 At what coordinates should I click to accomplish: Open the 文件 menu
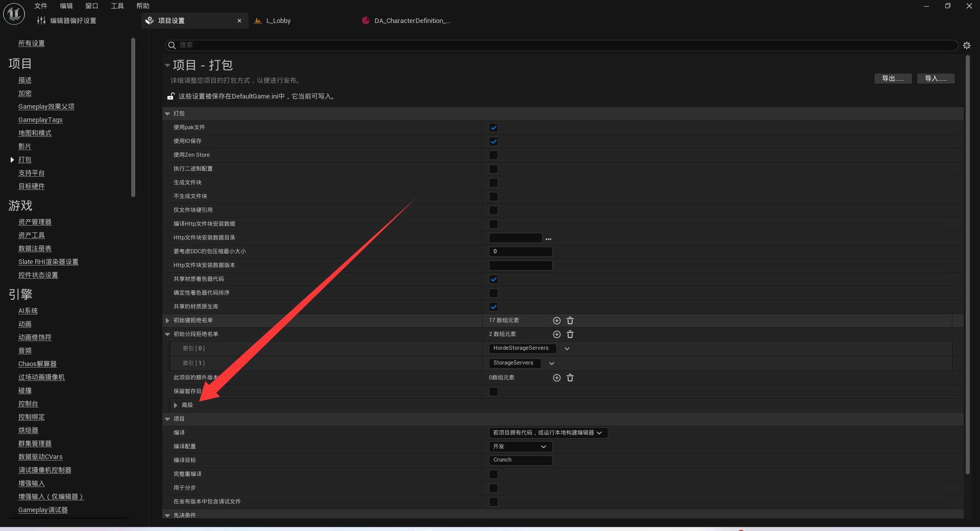tap(41, 6)
